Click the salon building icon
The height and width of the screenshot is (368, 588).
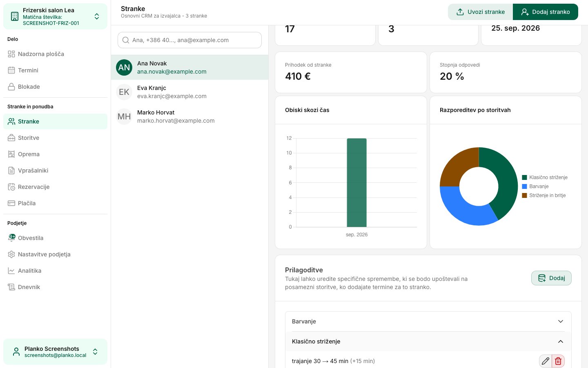[x=15, y=16]
